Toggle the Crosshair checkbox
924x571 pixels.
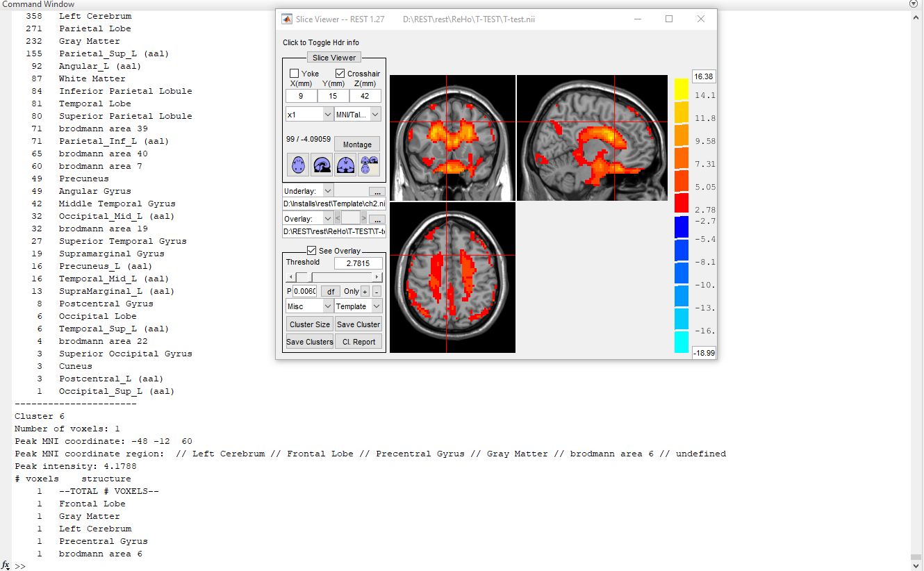tap(340, 74)
